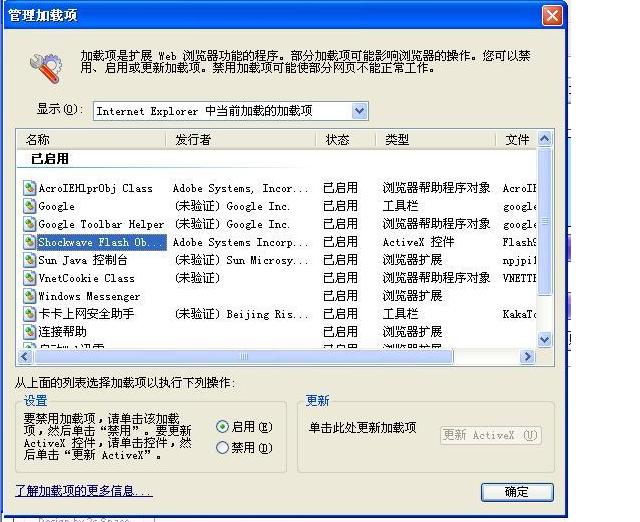Open 了解加载项的更多信息 link

[x=84, y=491]
